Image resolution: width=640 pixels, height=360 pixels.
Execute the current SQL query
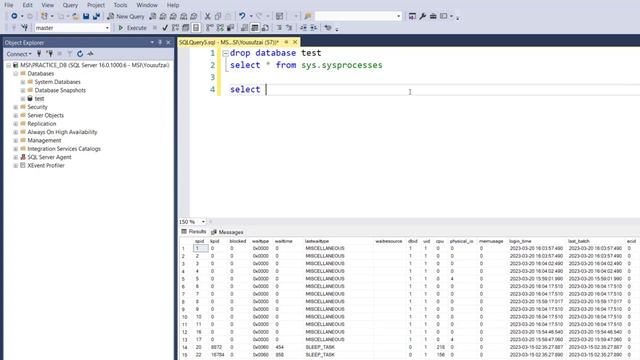[132, 28]
